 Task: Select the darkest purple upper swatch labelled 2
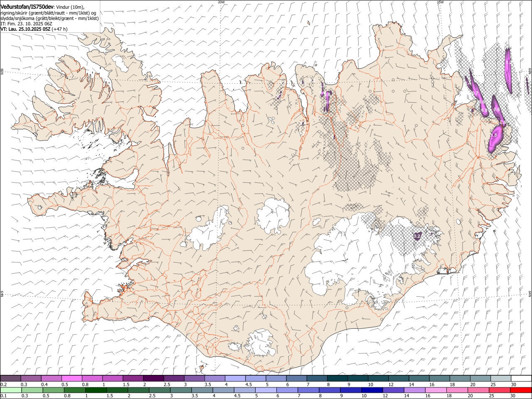point(153,379)
